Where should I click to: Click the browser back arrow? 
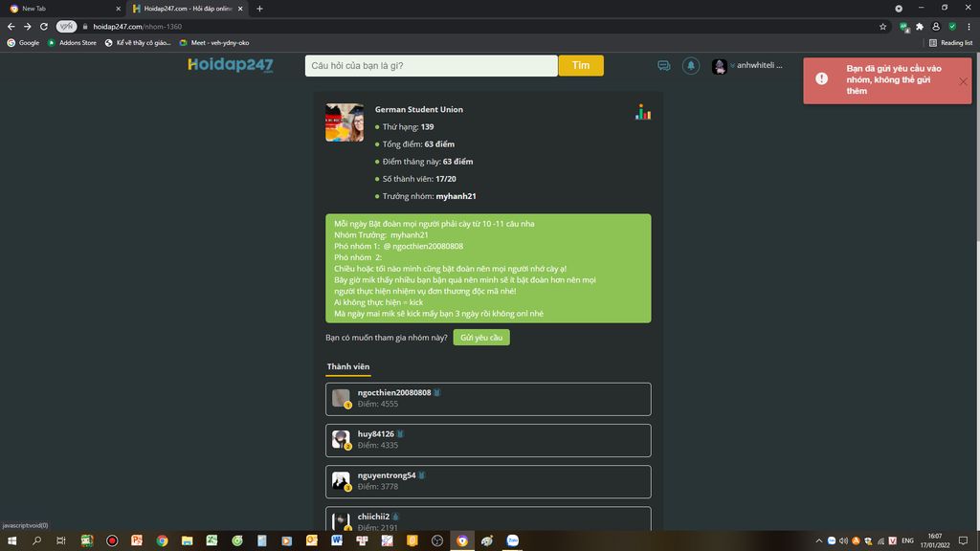tap(11, 26)
